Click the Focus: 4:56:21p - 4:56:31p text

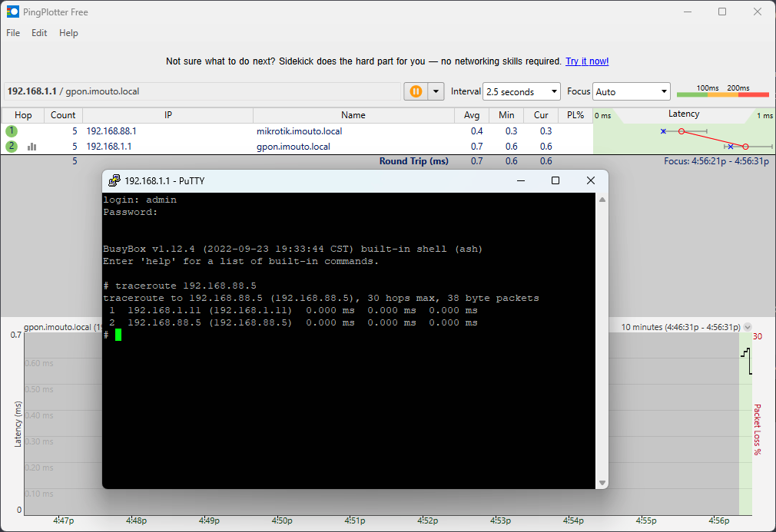(717, 161)
